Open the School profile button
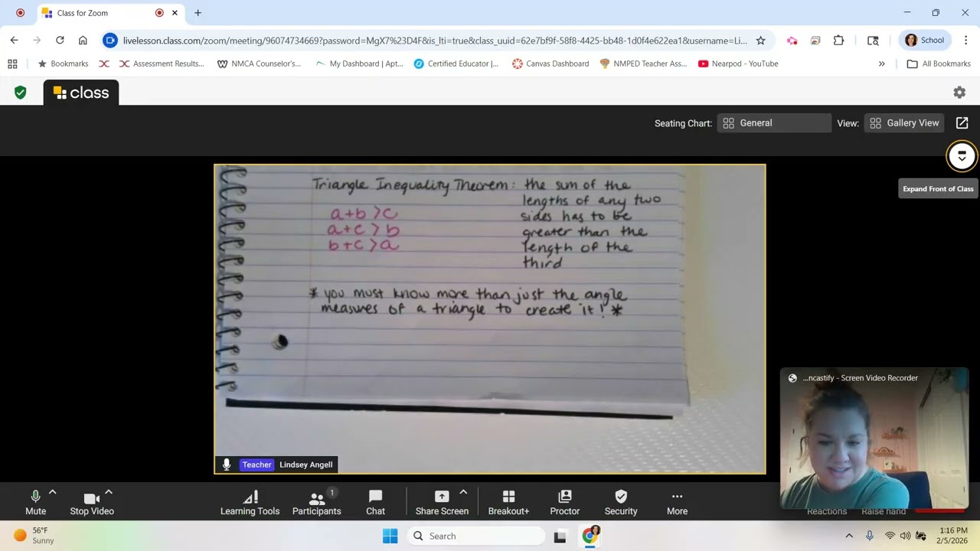The width and height of the screenshot is (980, 551). 924,41
